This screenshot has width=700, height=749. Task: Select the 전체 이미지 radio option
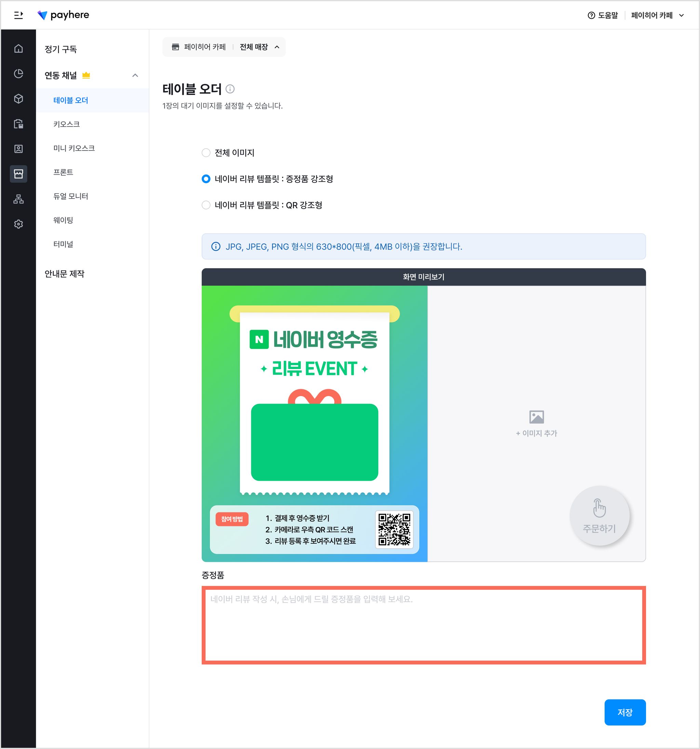click(206, 153)
